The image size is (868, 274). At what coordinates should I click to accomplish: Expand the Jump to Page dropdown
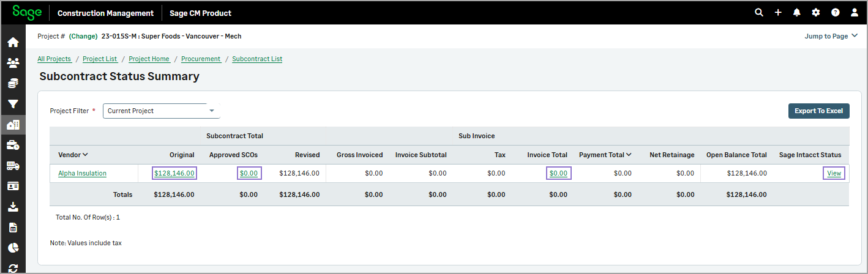831,36
